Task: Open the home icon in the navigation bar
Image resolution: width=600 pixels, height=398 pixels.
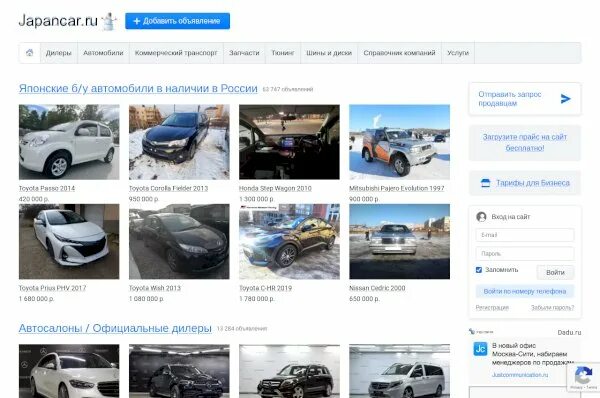Action: (x=29, y=53)
